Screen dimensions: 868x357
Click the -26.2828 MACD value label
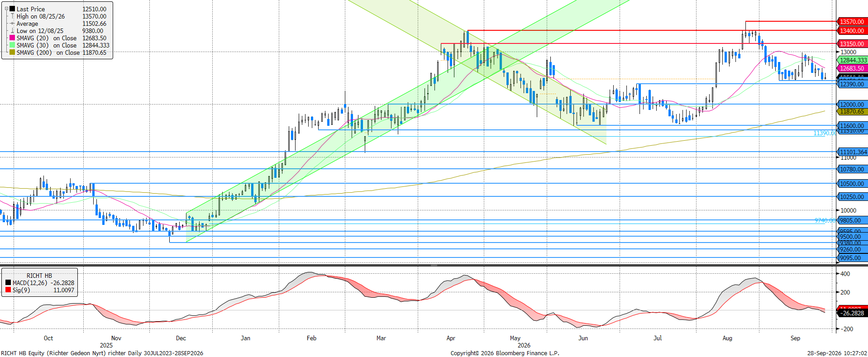pos(852,313)
